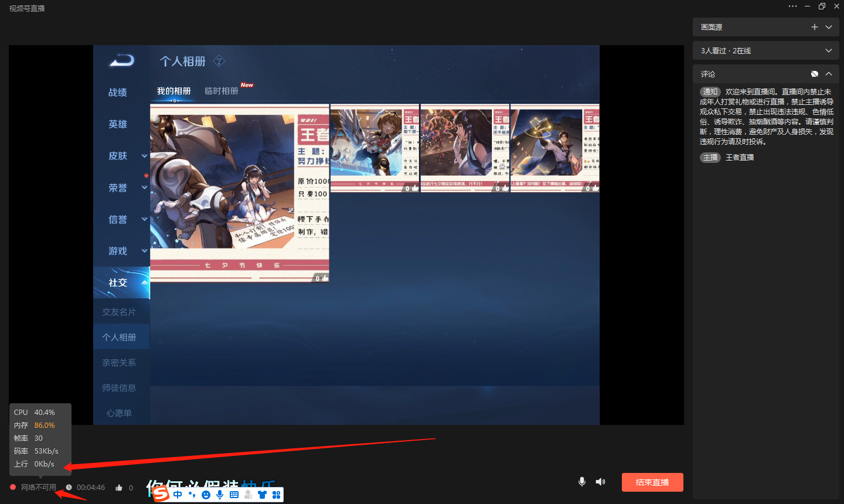Open the 游戏 menu item
844x504 pixels.
[118, 251]
